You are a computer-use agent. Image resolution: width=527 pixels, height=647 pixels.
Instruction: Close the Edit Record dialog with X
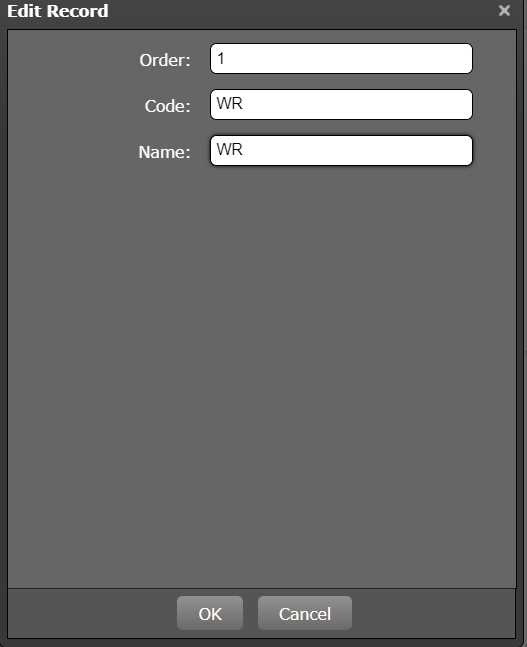click(x=504, y=10)
